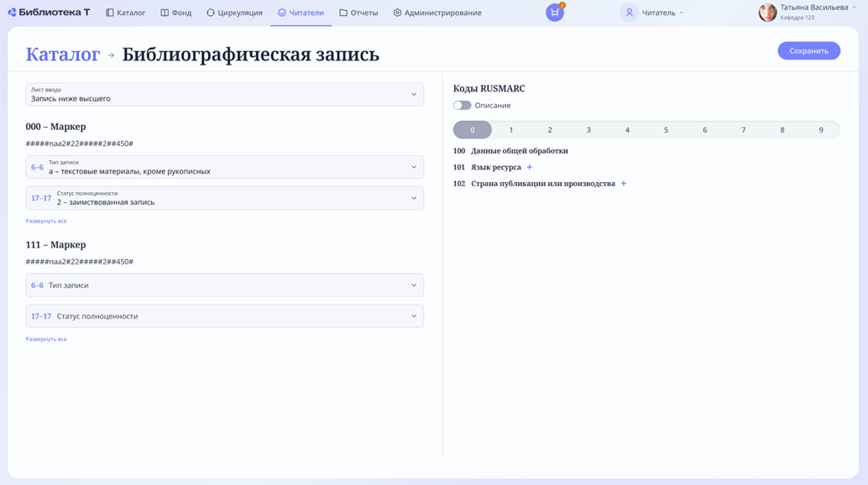Add a Язык ресурса field with plus
Image resolution: width=868 pixels, height=485 pixels.
529,167
